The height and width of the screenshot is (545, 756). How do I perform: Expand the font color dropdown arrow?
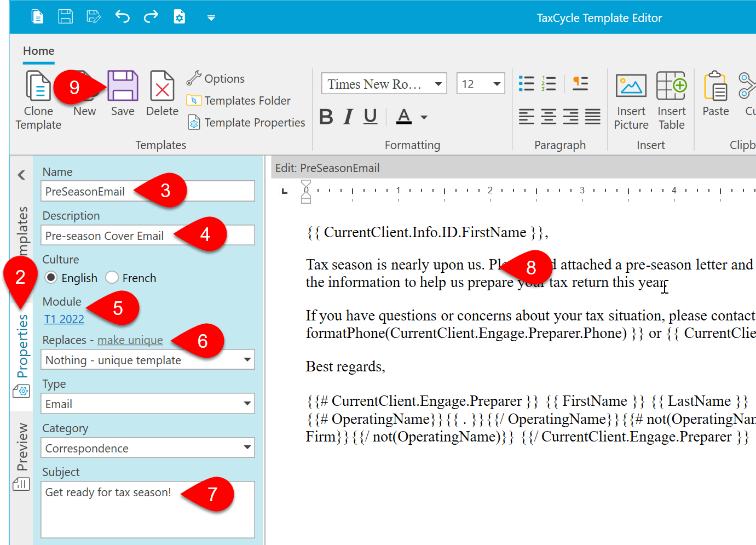coord(424,117)
